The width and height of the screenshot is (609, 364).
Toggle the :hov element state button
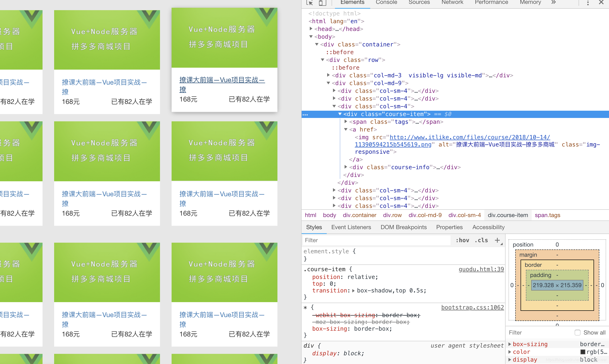[462, 240]
